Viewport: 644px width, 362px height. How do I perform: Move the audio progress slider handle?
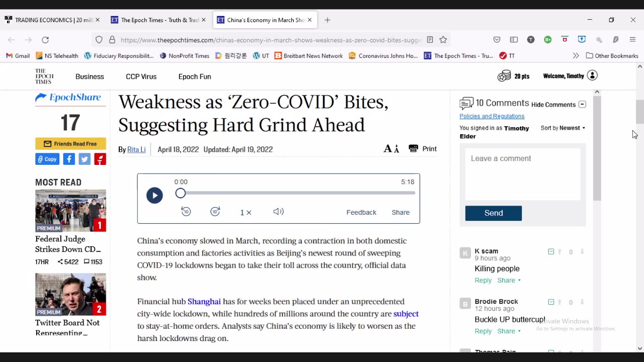pos(181,193)
